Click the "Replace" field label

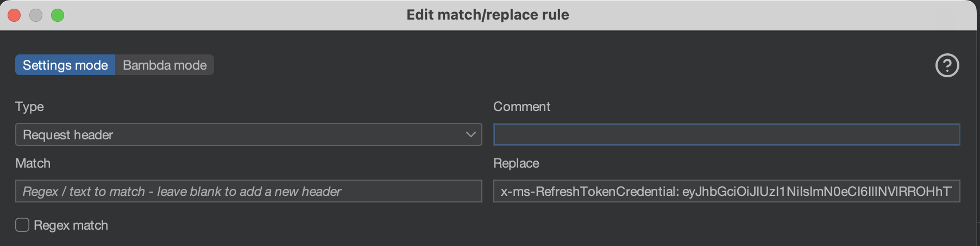pyautogui.click(x=516, y=163)
